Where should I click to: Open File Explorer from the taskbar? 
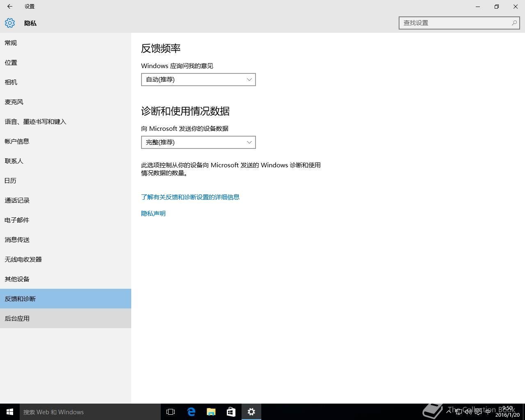click(x=211, y=412)
